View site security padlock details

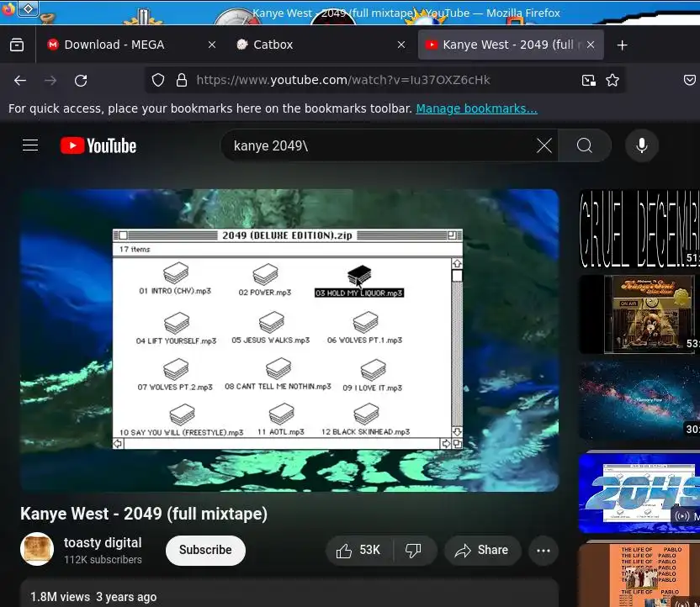point(181,80)
